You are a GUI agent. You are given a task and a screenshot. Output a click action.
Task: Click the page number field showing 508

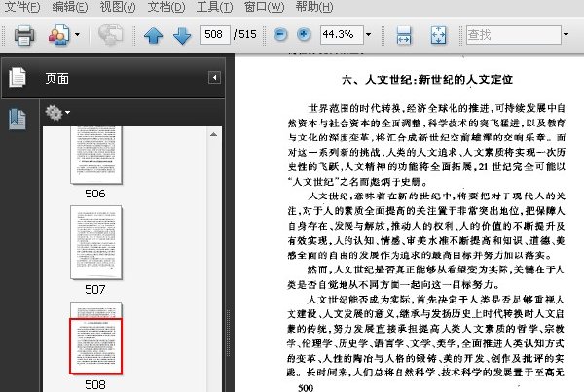[214, 35]
